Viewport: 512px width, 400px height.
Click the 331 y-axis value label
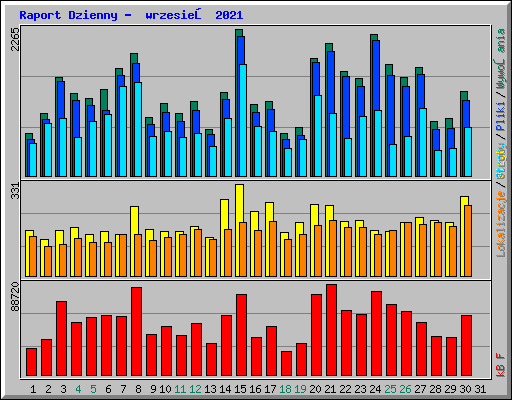15,191
